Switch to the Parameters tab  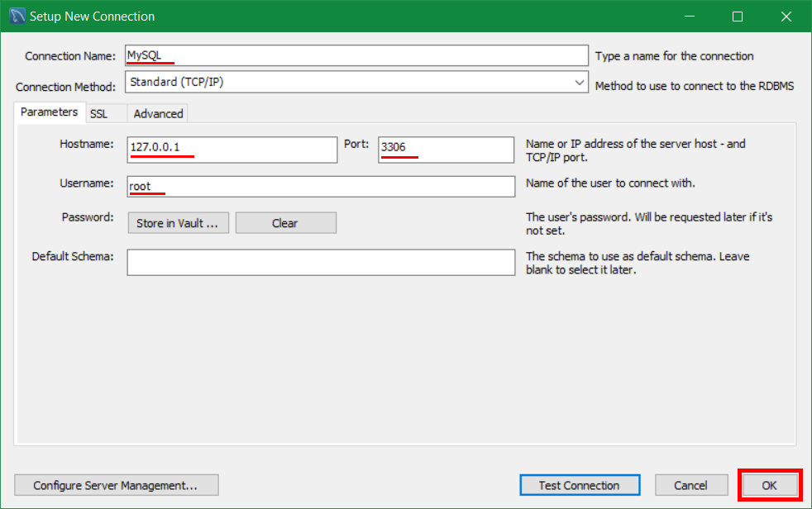(49, 112)
